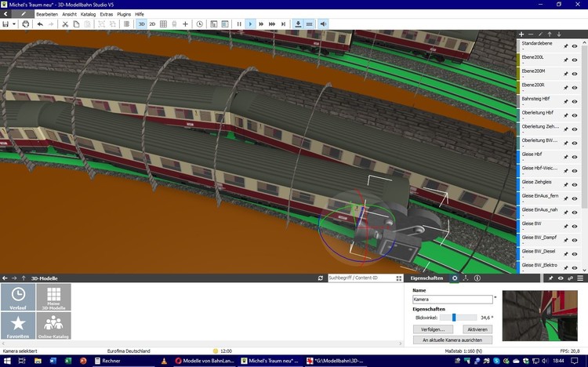Add a new layer with plus icon
Screen dimensions: 588x367
click(521, 35)
